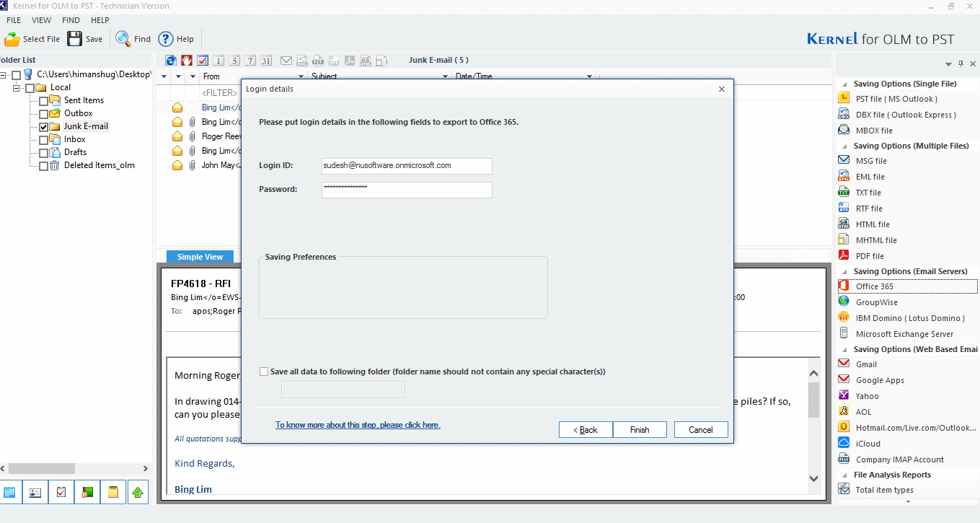Toggle the root C:\Users path checkbox
Screen dimensions: 980x523
pyautogui.click(x=17, y=75)
